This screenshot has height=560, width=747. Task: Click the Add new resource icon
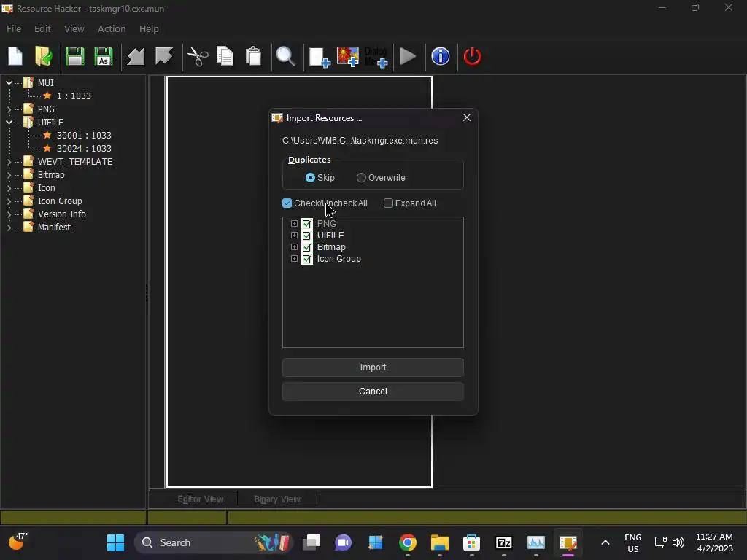pyautogui.click(x=320, y=57)
